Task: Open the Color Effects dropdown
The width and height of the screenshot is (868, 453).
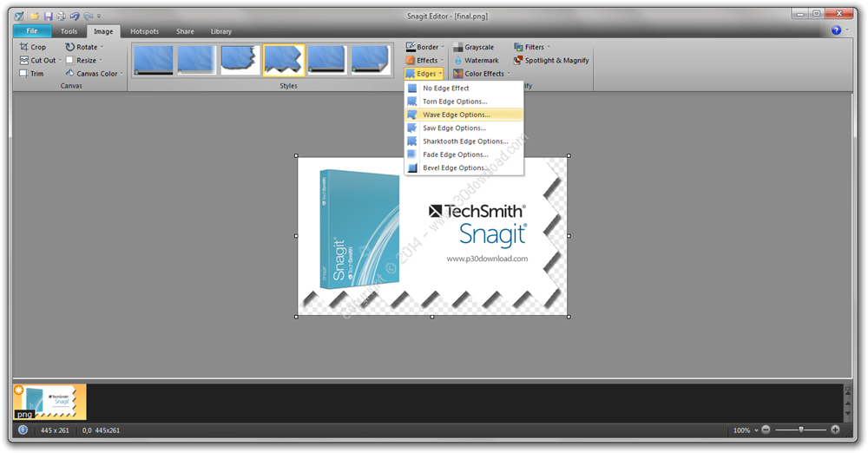Action: click(x=481, y=74)
